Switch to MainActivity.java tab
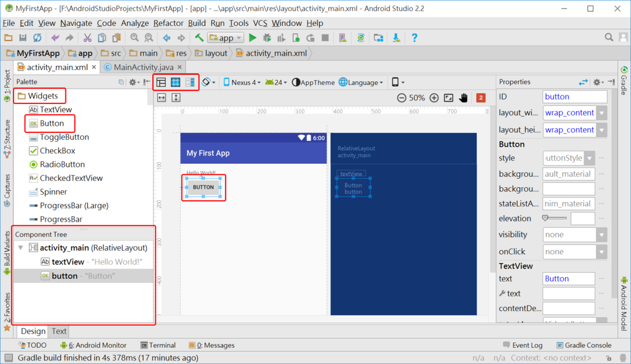 pos(143,67)
